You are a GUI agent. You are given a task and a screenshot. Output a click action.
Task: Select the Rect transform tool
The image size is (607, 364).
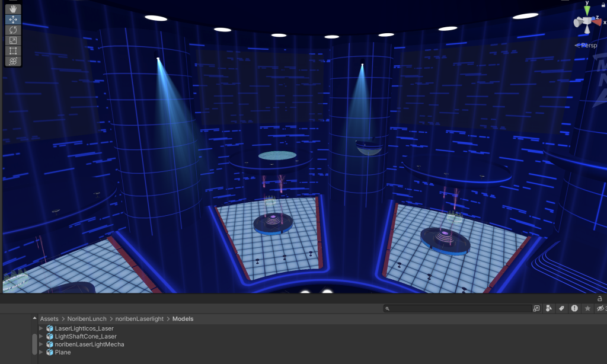13,51
